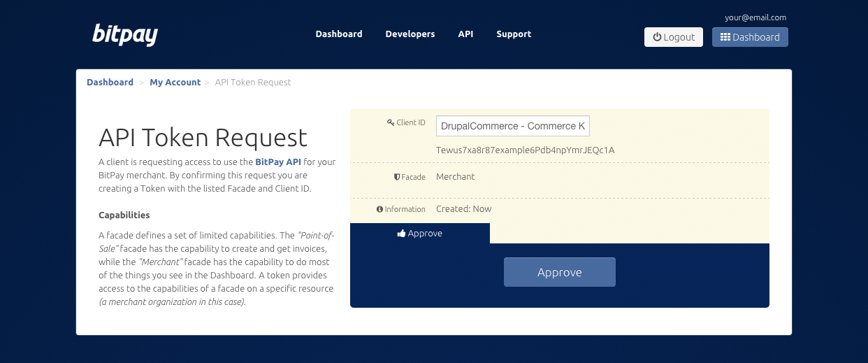Click the your@email.com account text
Image resolution: width=868 pixels, height=363 pixels.
[x=755, y=17]
